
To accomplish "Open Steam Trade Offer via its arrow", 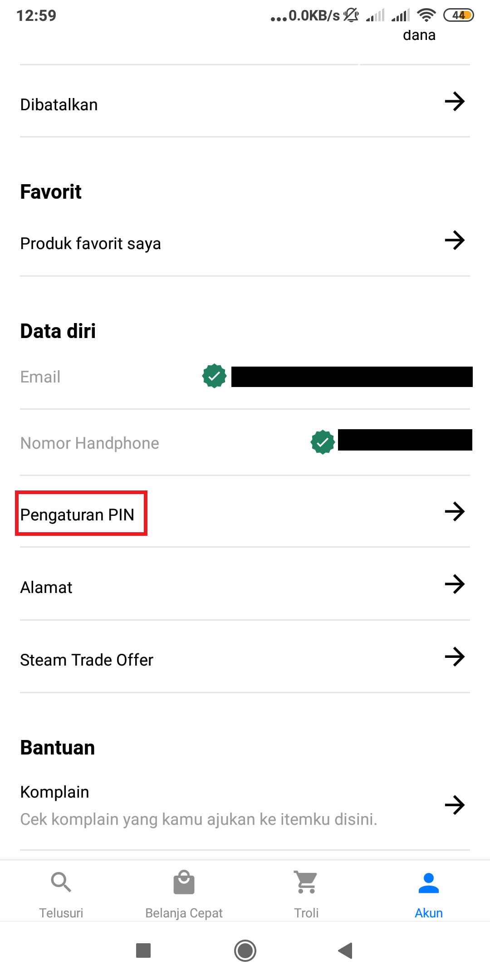I will point(455,657).
